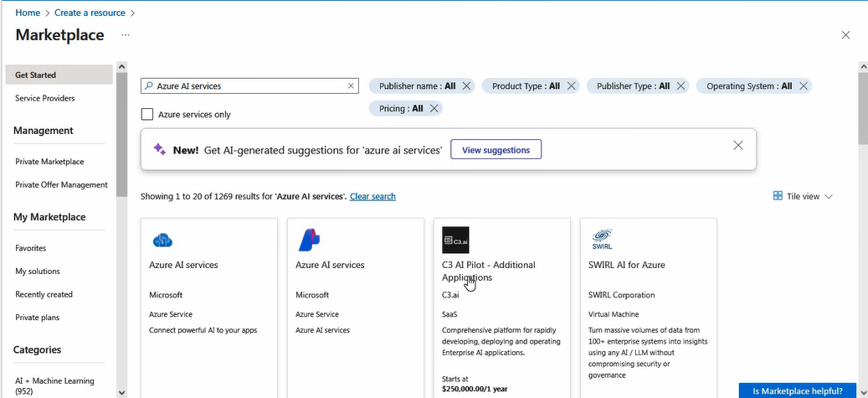The image size is (868, 398).
Task: Click the Tile view grid icon
Action: pyautogui.click(x=778, y=196)
